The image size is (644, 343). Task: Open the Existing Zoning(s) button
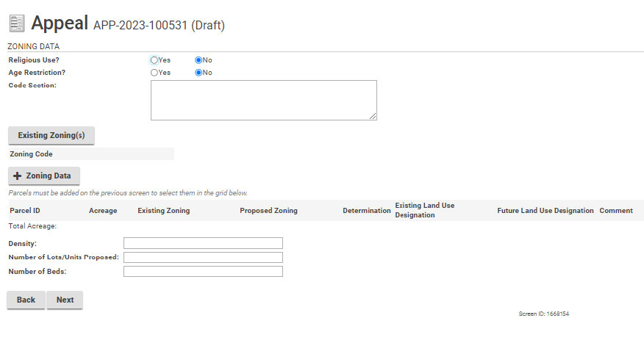click(51, 136)
